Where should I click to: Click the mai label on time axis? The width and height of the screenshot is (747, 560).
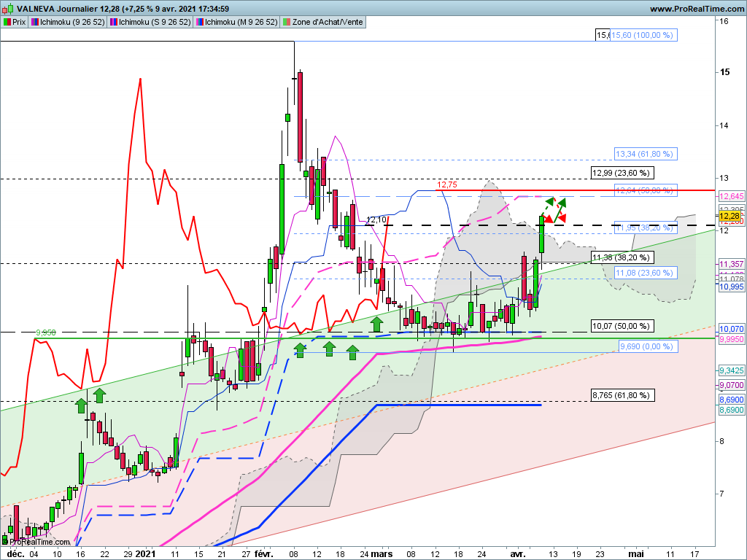636,554
